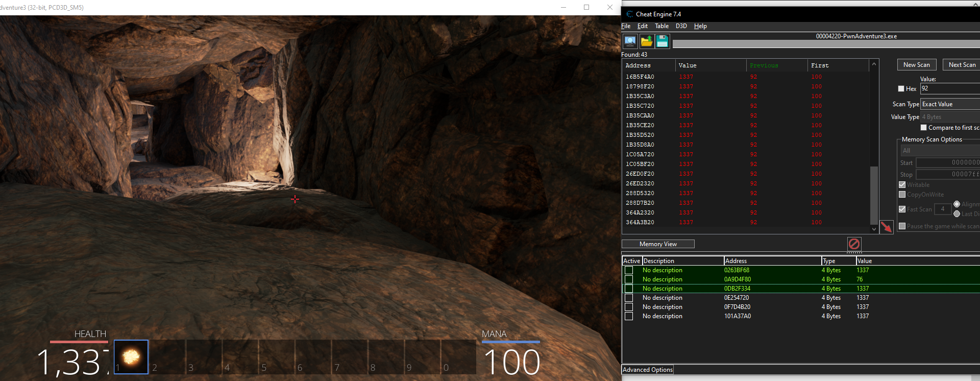980x381 pixels.
Task: Open Advanced Options
Action: pos(648,370)
